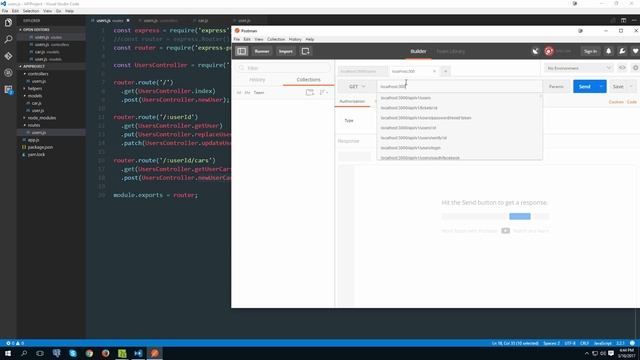
Task: Click the feedback smiley in status bar
Action: point(632,343)
